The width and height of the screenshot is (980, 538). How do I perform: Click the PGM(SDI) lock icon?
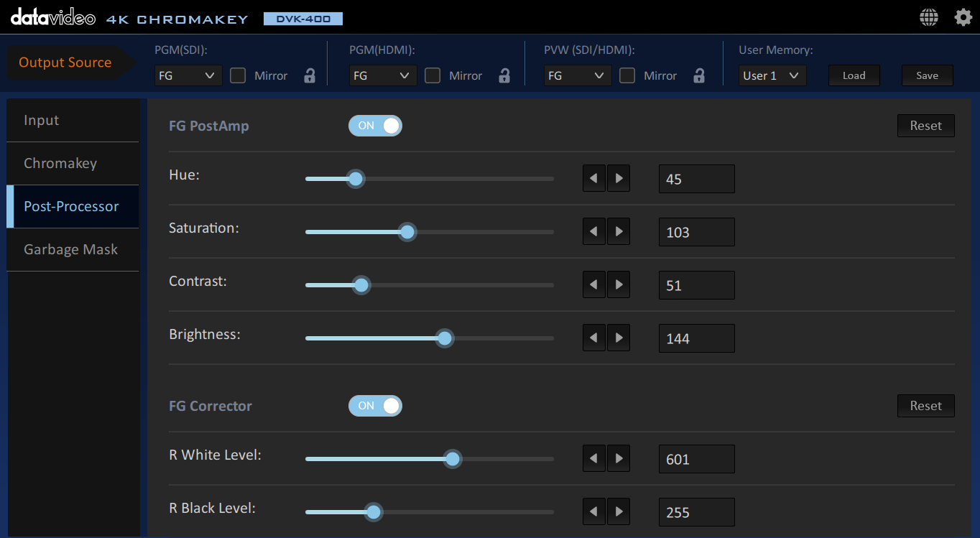pos(310,75)
